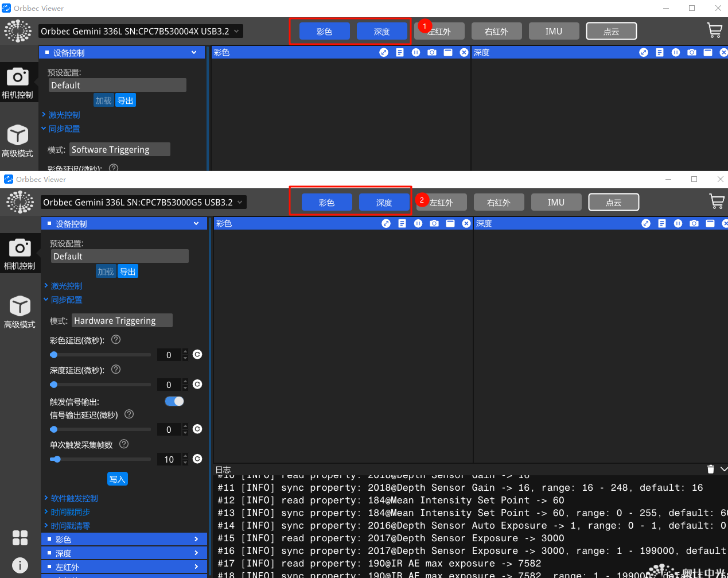Toggle the IMU stream in the upper window
The height and width of the screenshot is (578, 728).
[x=554, y=32]
